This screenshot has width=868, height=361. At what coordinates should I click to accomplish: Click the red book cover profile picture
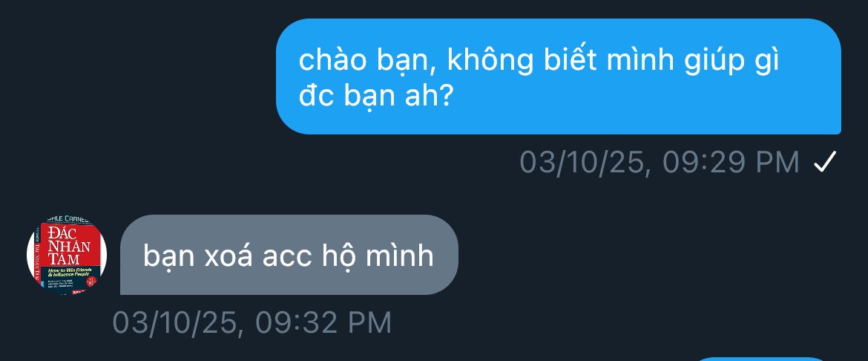[67, 255]
